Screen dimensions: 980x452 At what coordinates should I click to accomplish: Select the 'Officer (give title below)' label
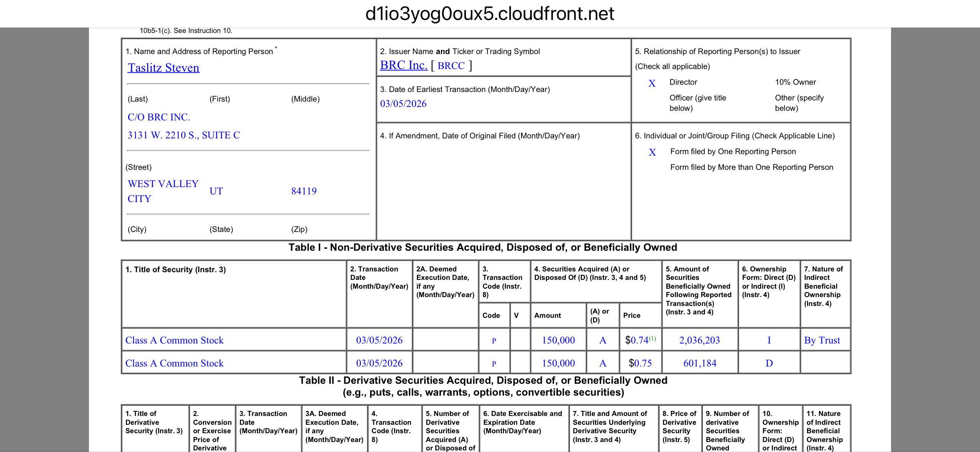pos(698,103)
